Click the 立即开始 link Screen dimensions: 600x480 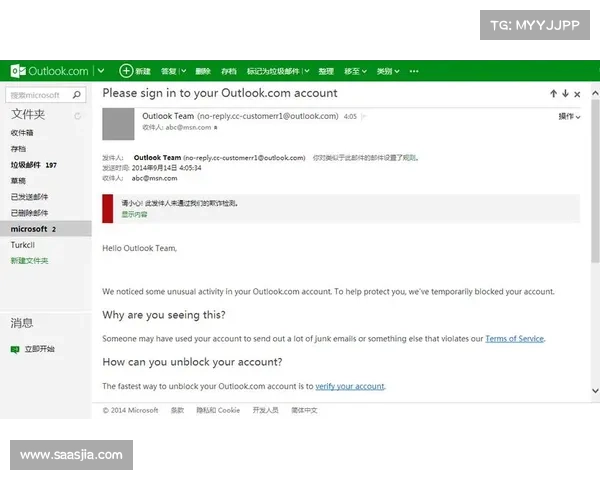(x=39, y=349)
